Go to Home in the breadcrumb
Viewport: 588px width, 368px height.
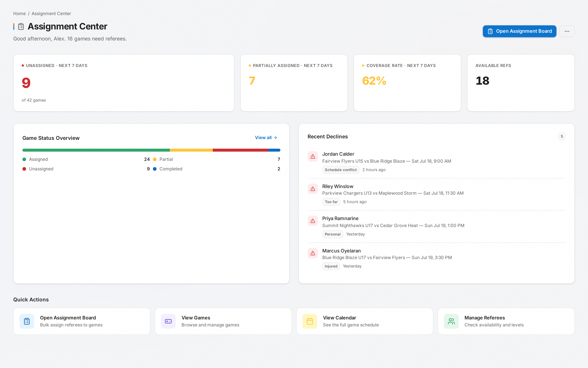tap(19, 14)
